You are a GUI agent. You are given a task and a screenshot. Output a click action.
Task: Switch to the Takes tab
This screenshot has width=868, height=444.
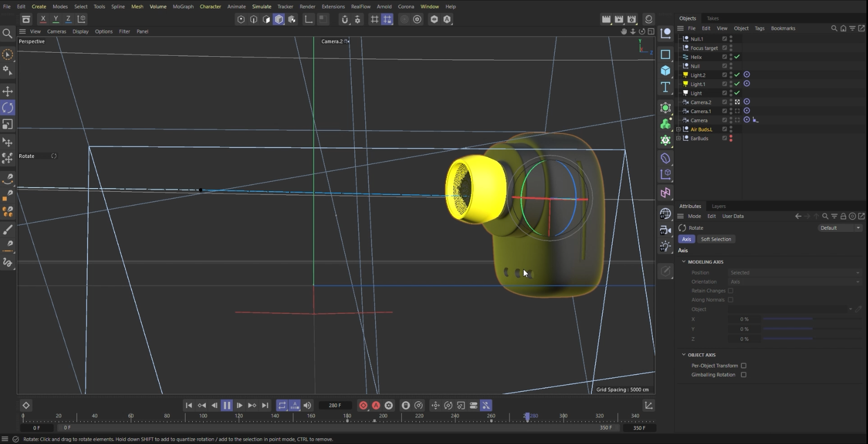(x=713, y=18)
